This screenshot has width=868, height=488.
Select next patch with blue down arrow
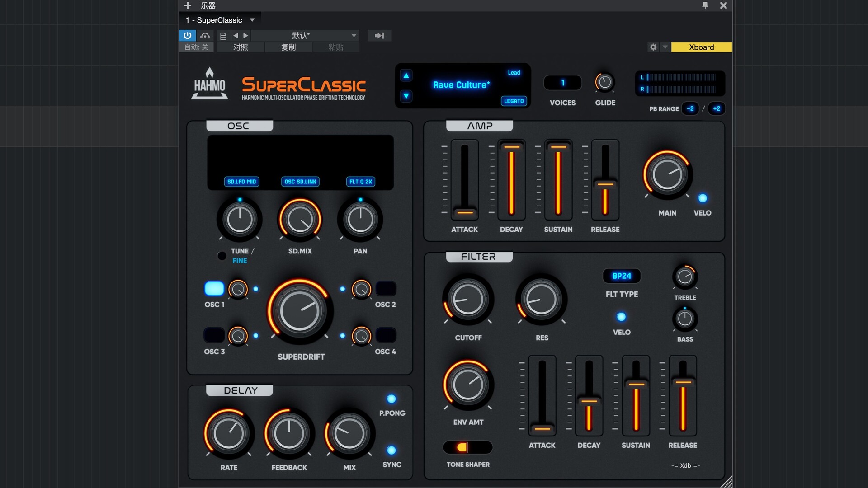pyautogui.click(x=406, y=96)
